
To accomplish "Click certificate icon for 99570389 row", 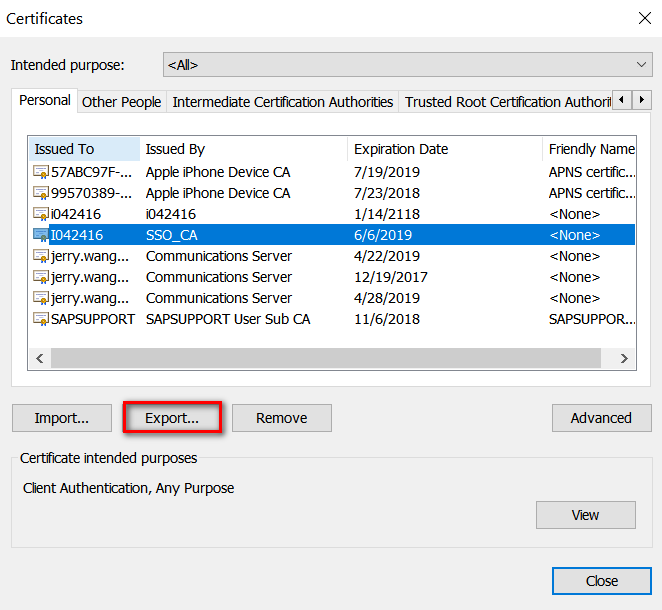I will click(41, 193).
